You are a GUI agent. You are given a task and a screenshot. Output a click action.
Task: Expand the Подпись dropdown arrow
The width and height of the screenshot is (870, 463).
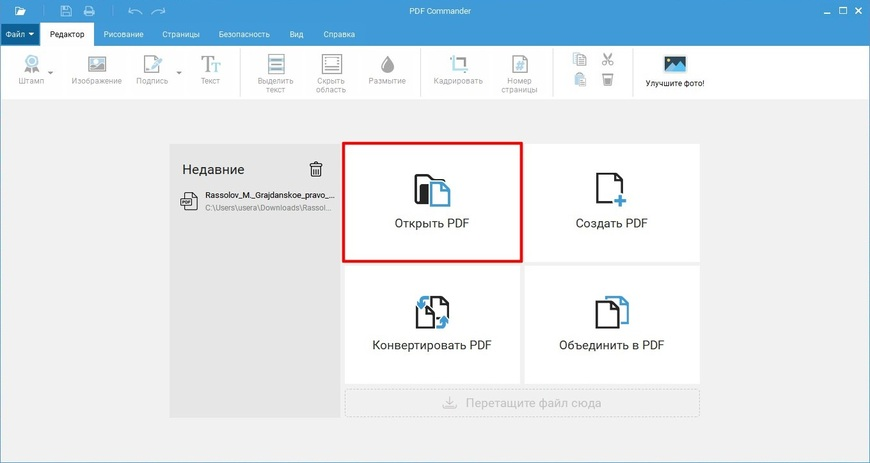point(179,73)
